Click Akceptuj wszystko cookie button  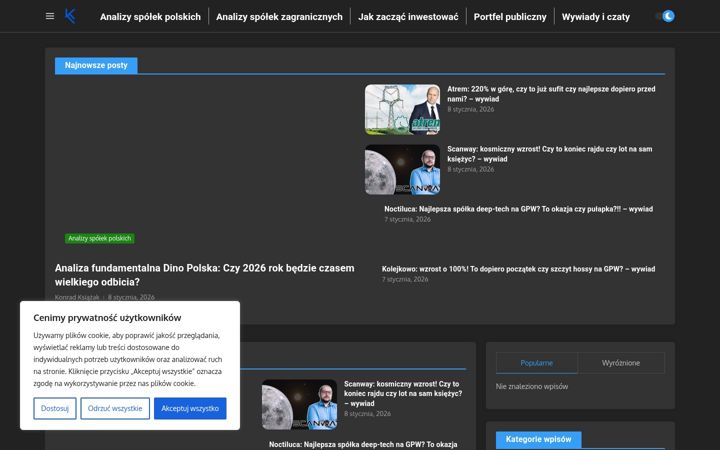[190, 408]
